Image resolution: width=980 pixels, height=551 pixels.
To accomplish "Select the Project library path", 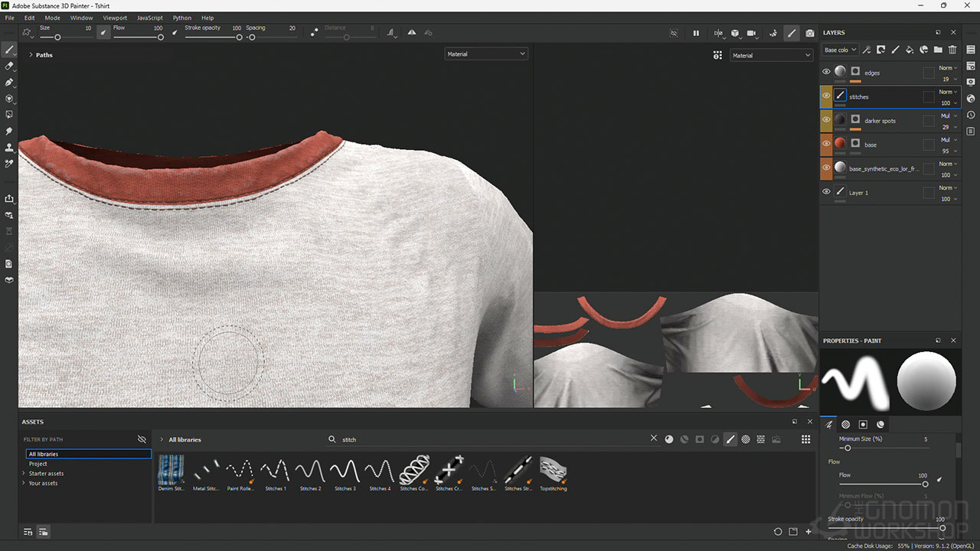I will (38, 464).
